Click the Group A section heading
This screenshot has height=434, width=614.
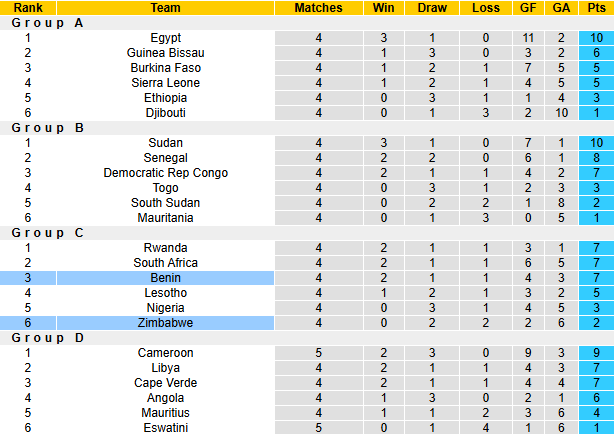pos(44,23)
